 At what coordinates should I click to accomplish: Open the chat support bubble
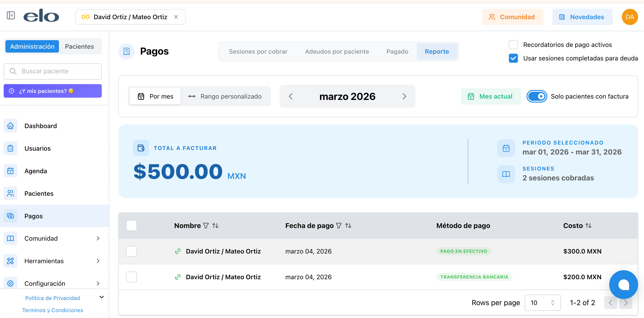pos(623,284)
